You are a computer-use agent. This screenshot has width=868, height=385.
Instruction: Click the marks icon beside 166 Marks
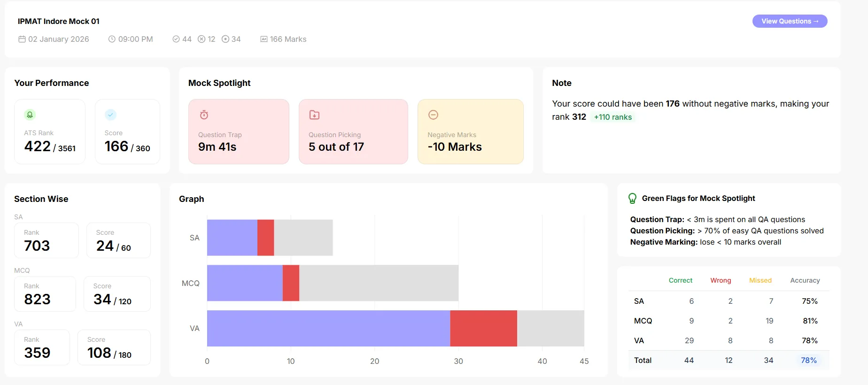(x=264, y=39)
